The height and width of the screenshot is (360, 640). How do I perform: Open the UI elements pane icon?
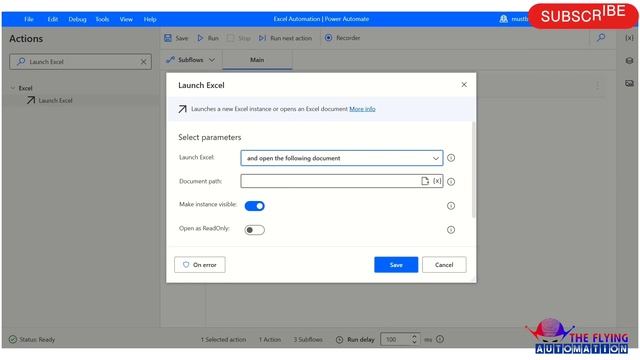[x=629, y=61]
